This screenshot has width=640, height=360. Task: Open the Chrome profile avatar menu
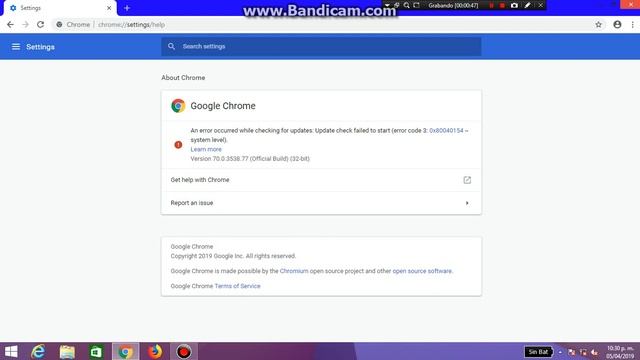[x=617, y=24]
